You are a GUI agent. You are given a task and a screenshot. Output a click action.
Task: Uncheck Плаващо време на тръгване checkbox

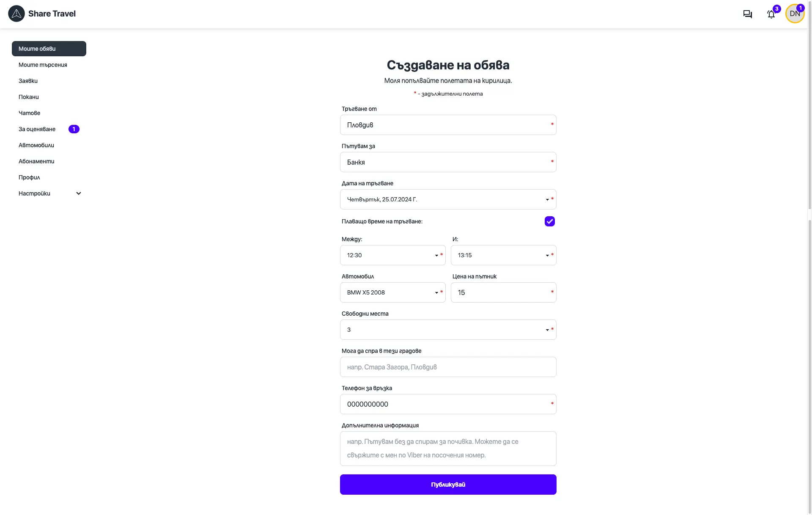point(549,221)
